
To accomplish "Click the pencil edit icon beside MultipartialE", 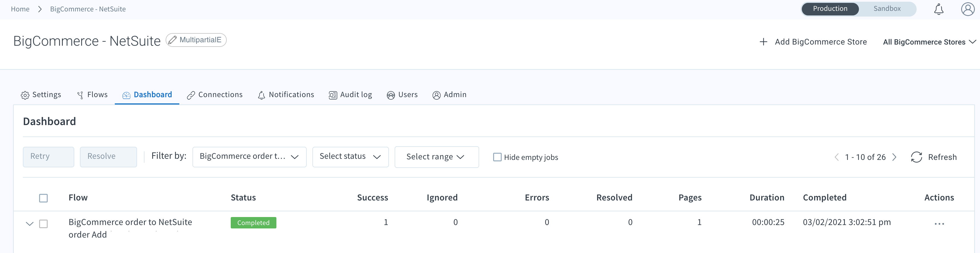I will (172, 40).
